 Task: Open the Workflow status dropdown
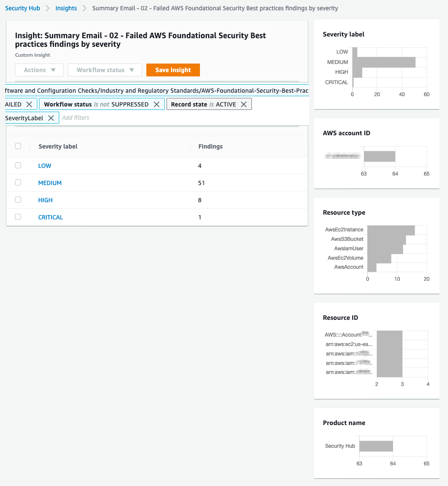point(104,70)
